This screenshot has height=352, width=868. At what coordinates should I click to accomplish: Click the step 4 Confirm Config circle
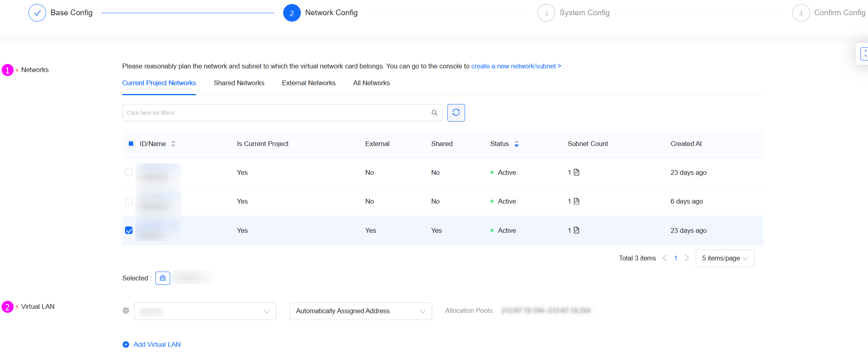pyautogui.click(x=801, y=13)
